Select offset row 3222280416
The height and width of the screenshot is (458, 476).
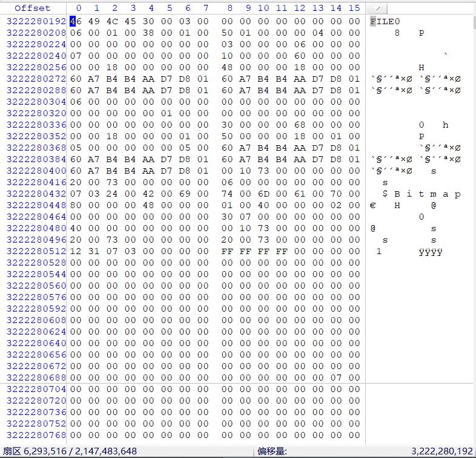click(36, 182)
